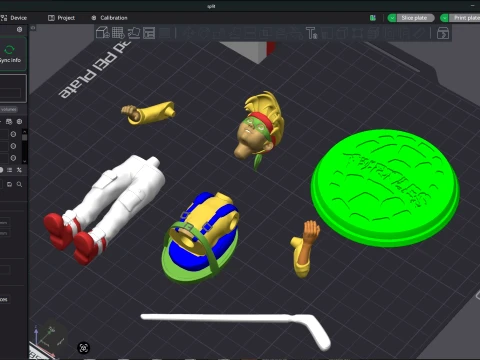Screen dimensions: 480x360
Task: Open printer settings gear in sidebar
Action: 19,30
